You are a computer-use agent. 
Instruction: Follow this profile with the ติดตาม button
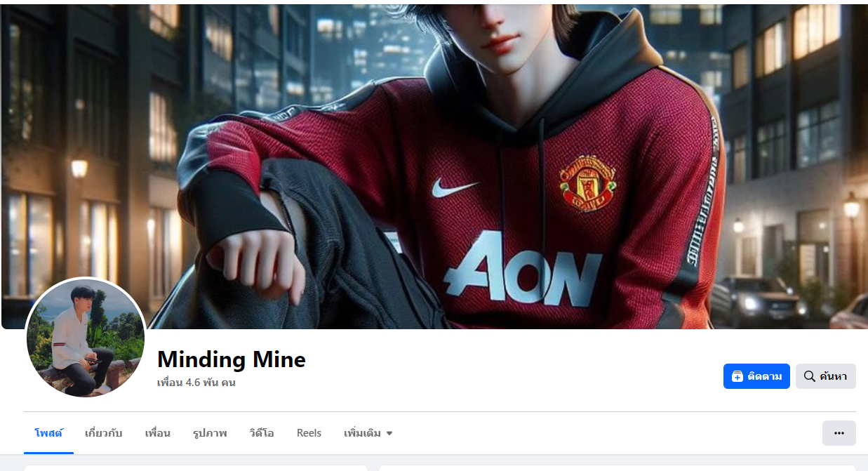(x=756, y=376)
